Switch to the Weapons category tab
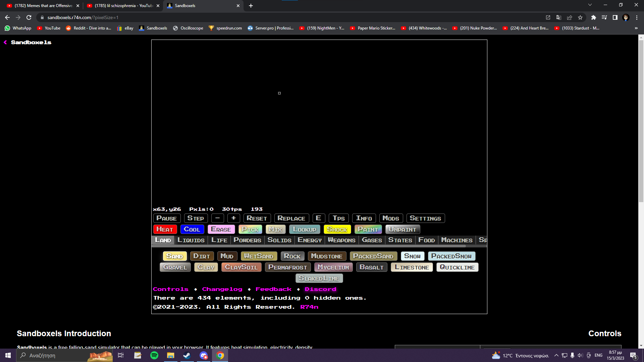The image size is (644, 362). tap(341, 240)
